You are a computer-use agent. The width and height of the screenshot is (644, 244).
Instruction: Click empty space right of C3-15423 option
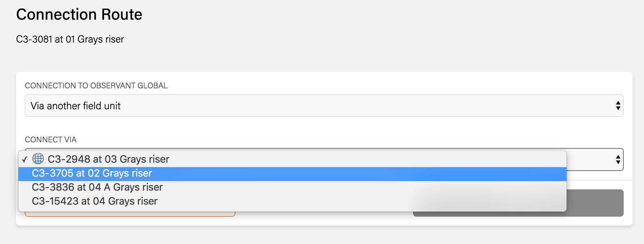pyautogui.click(x=317, y=201)
